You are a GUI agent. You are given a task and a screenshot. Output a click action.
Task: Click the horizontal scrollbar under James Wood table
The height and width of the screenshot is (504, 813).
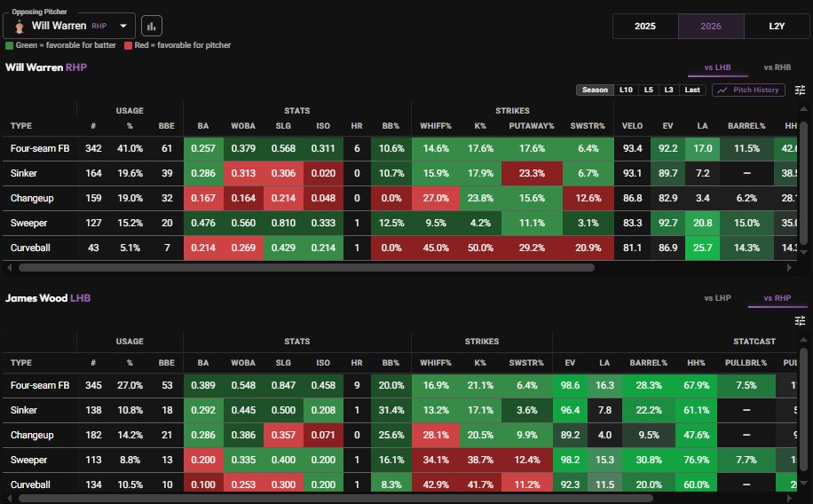point(335,499)
